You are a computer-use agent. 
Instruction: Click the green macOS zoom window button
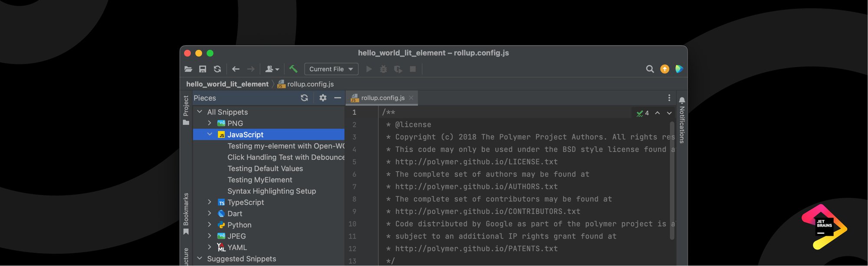click(210, 53)
